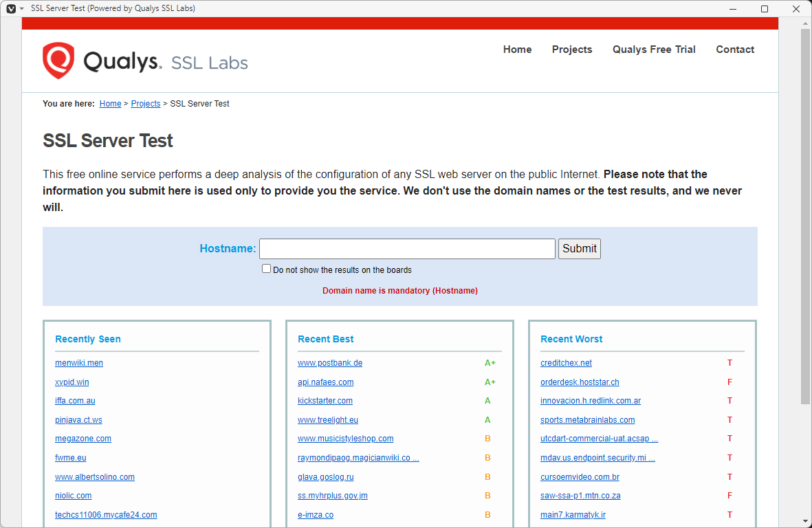Open api.nafaes.com in Recent Best
The width and height of the screenshot is (812, 528).
pyautogui.click(x=326, y=382)
